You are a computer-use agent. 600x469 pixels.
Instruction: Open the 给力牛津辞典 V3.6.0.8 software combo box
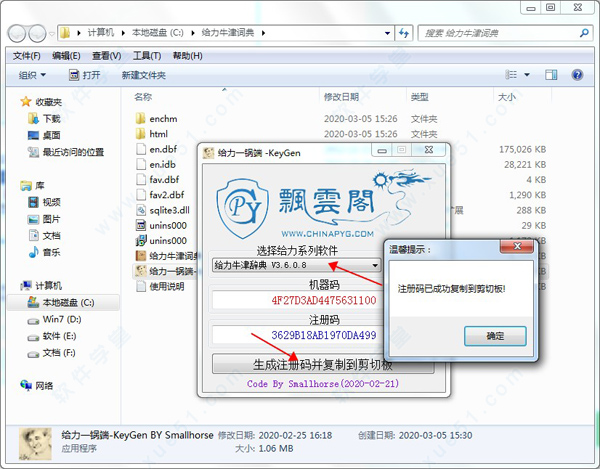coord(297,265)
